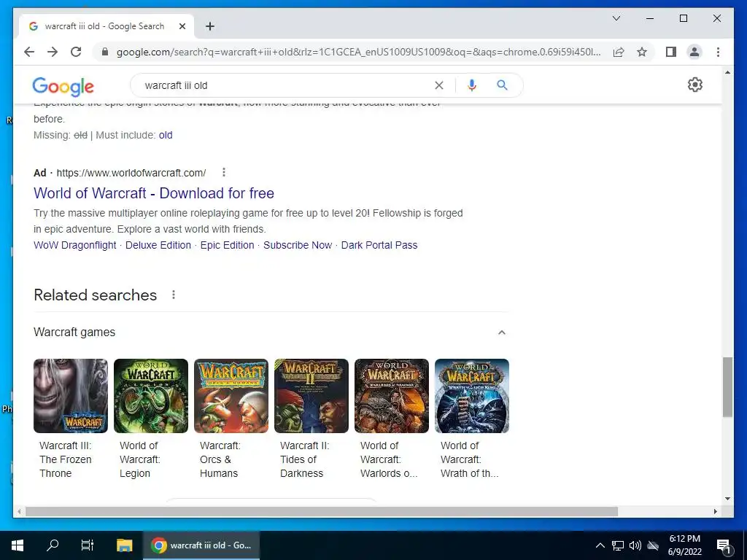Submit search with magnifying glass icon

coord(502,85)
